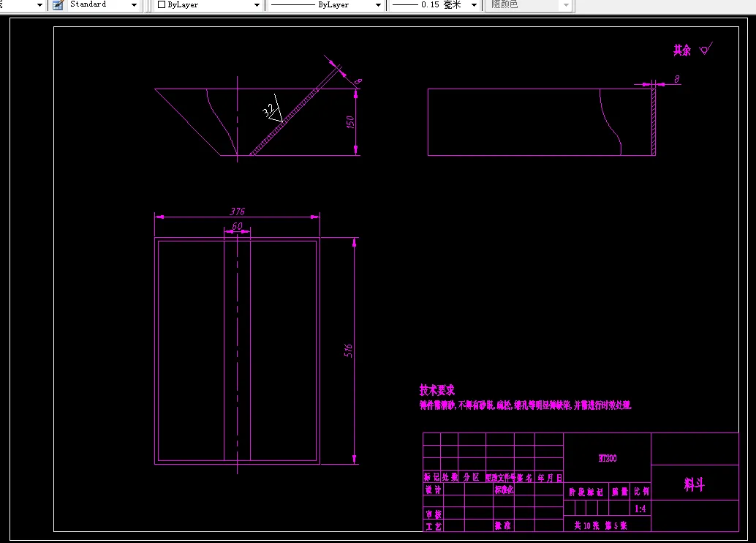The width and height of the screenshot is (756, 543).
Task: Select the casting technical requirement note line
Action: 525,405
